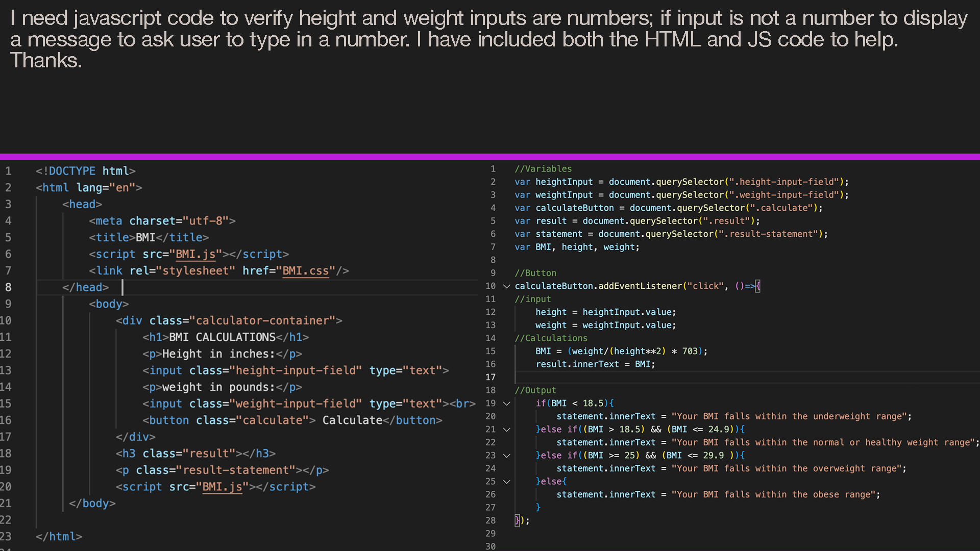Click line number 8 in the HTML editor

point(8,287)
